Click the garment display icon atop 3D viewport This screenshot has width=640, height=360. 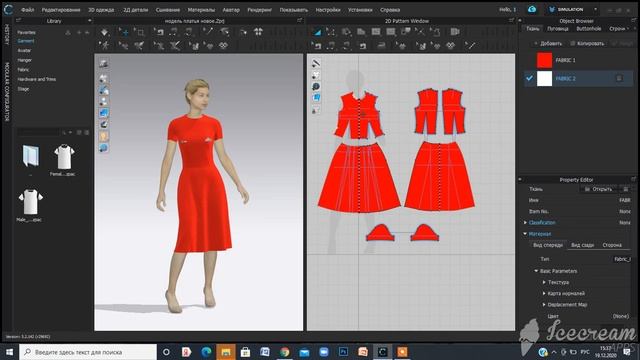[104, 63]
